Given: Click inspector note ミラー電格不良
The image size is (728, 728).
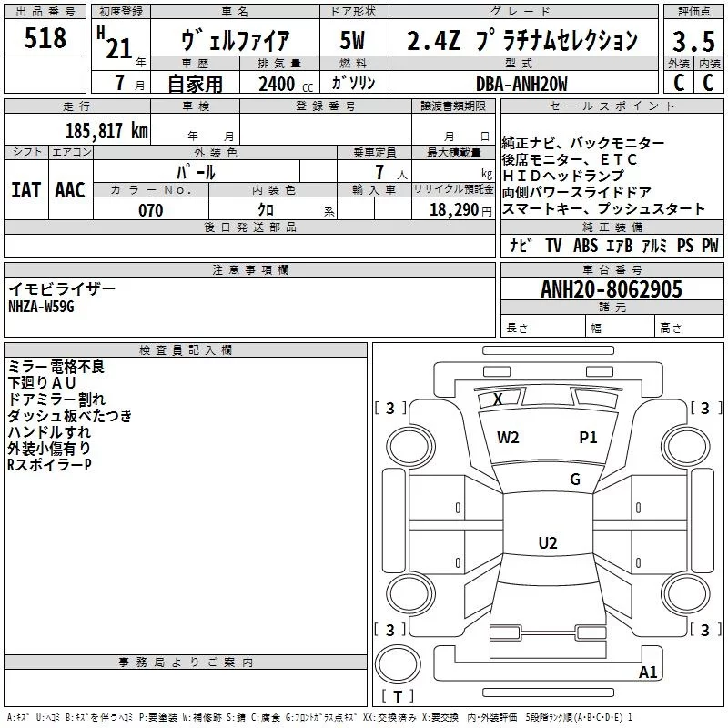Looking at the screenshot, I should 56,367.
